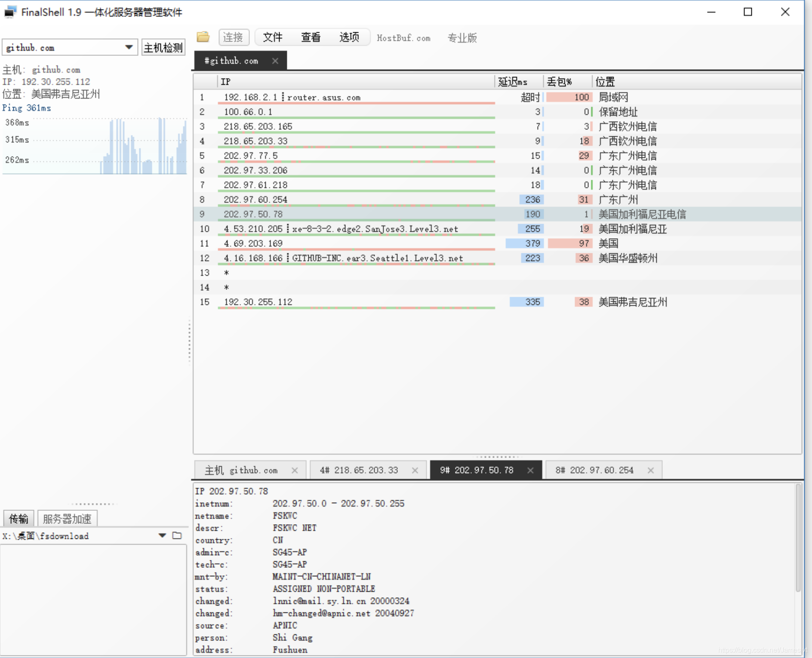
Task: Select the 传输 tab
Action: click(18, 518)
